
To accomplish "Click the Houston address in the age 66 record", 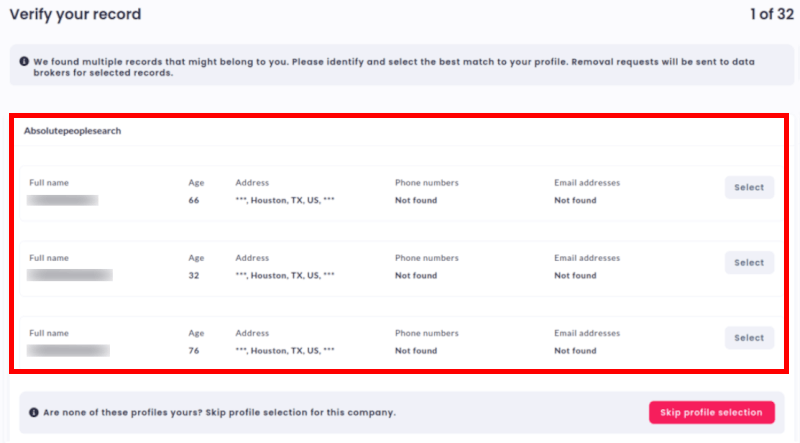I will [285, 201].
